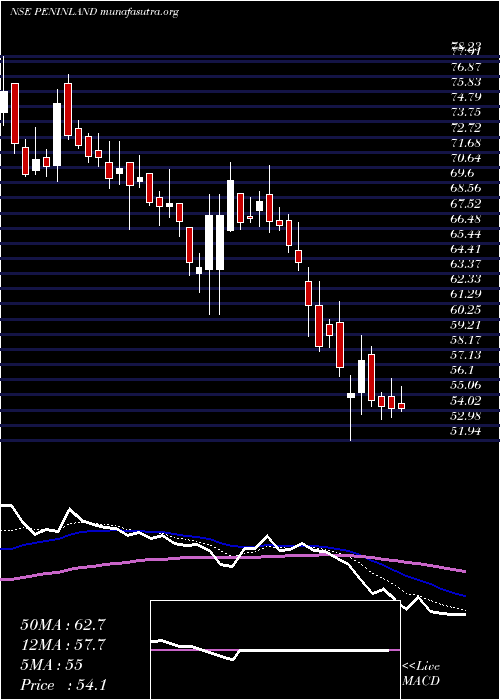
Task: Click the 12MA : 57.7 readout
Action: point(63,645)
